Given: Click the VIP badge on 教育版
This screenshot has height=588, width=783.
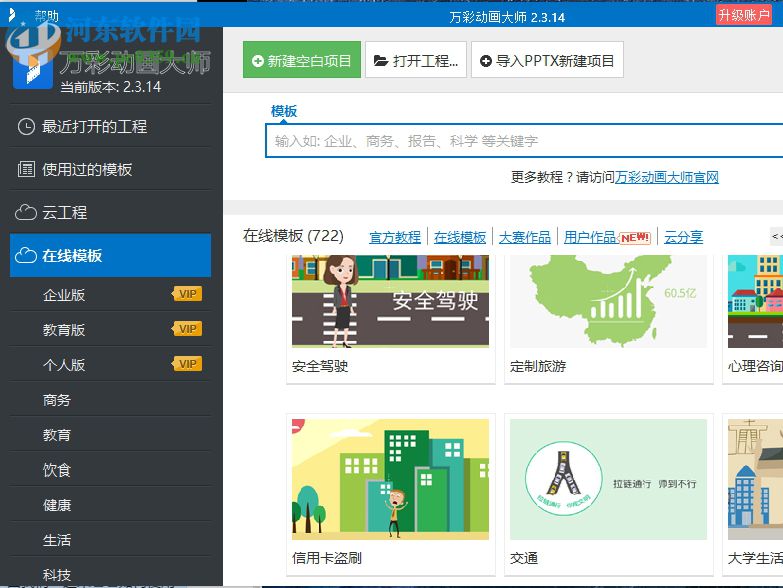Looking at the screenshot, I should pyautogui.click(x=187, y=329).
